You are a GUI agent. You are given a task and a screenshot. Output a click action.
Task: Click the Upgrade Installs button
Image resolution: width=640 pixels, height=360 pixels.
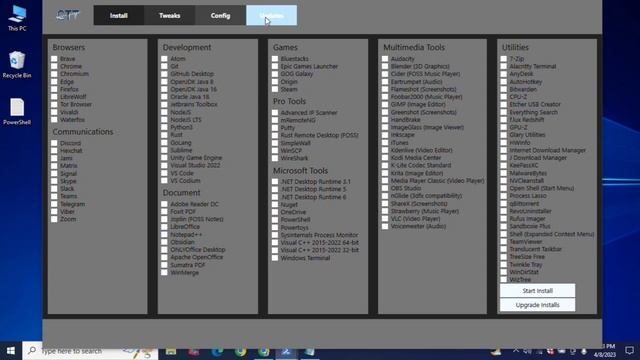point(537,305)
